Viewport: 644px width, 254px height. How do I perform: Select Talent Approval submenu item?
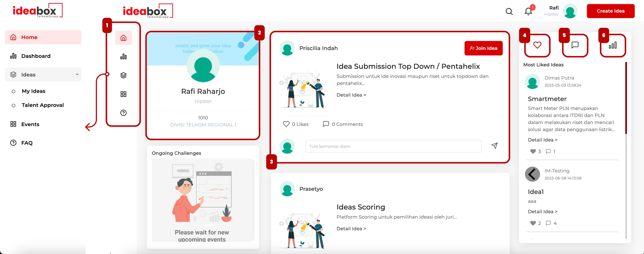pyautogui.click(x=42, y=105)
